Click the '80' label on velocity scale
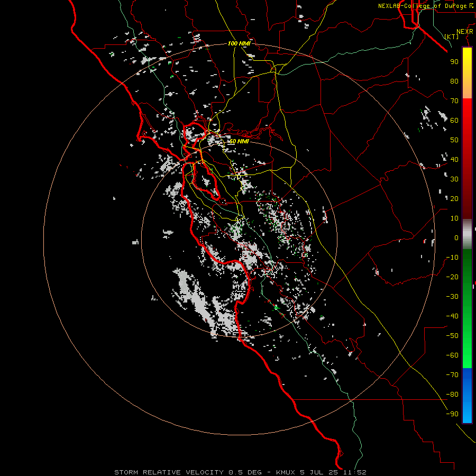 (454, 81)
